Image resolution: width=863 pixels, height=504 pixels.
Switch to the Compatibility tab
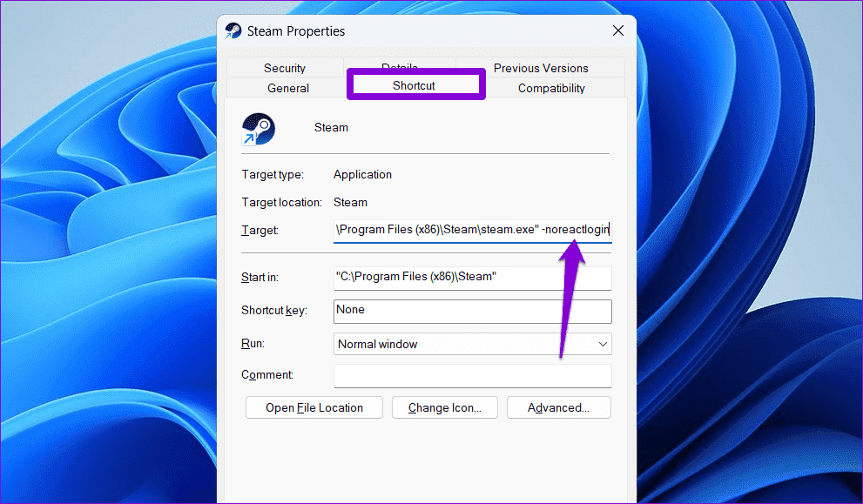(x=551, y=88)
